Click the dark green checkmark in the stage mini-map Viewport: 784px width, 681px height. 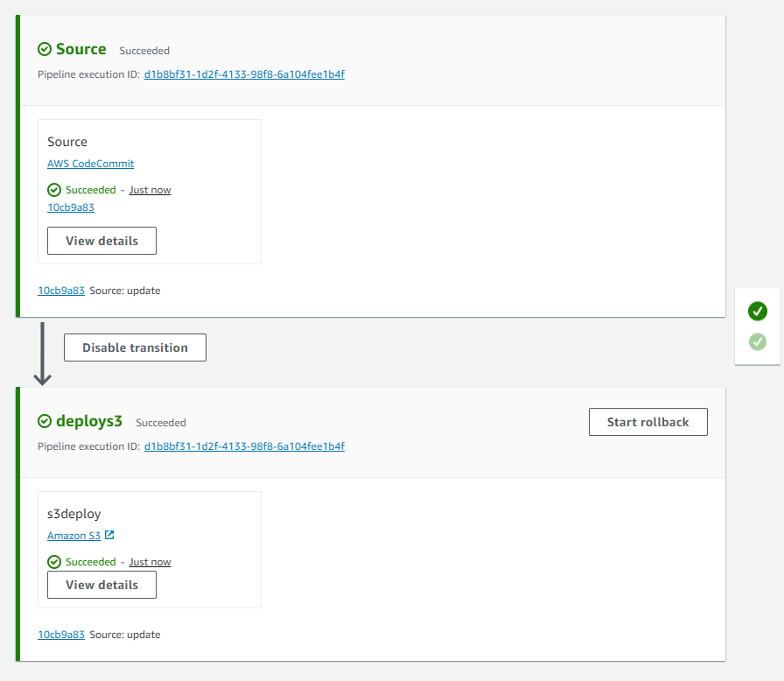[757, 311]
